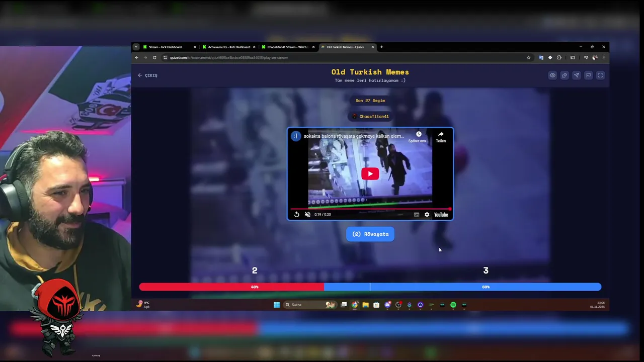The image size is (644, 362).
Task: Open the Windows Start menu
Action: pyautogui.click(x=276, y=305)
